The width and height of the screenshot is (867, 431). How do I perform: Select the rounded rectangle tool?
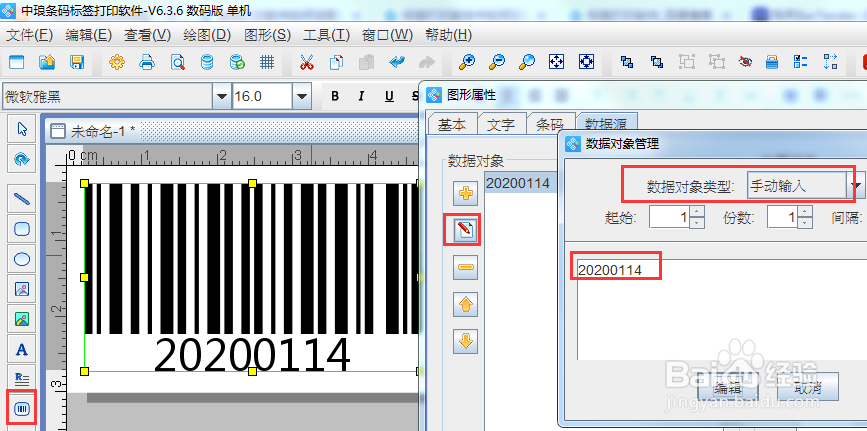(x=22, y=229)
